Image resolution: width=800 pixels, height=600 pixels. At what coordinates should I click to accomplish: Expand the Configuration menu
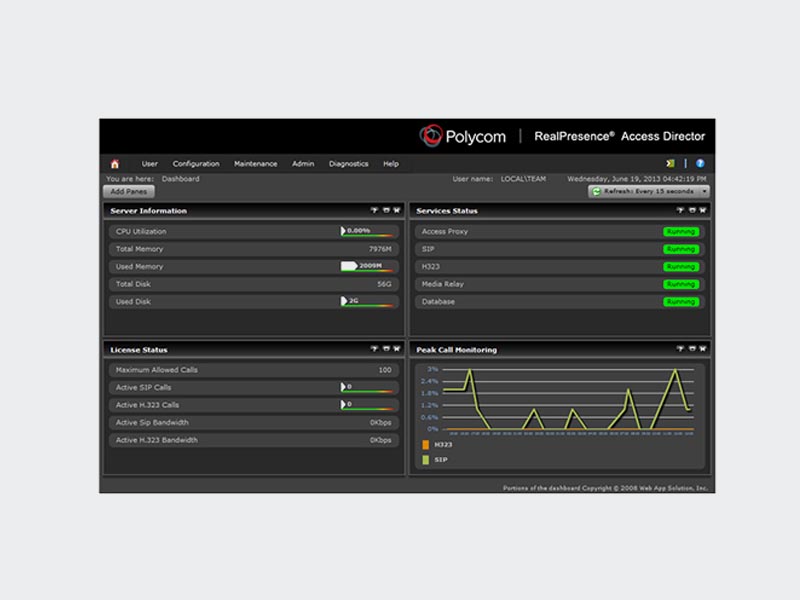[x=196, y=163]
